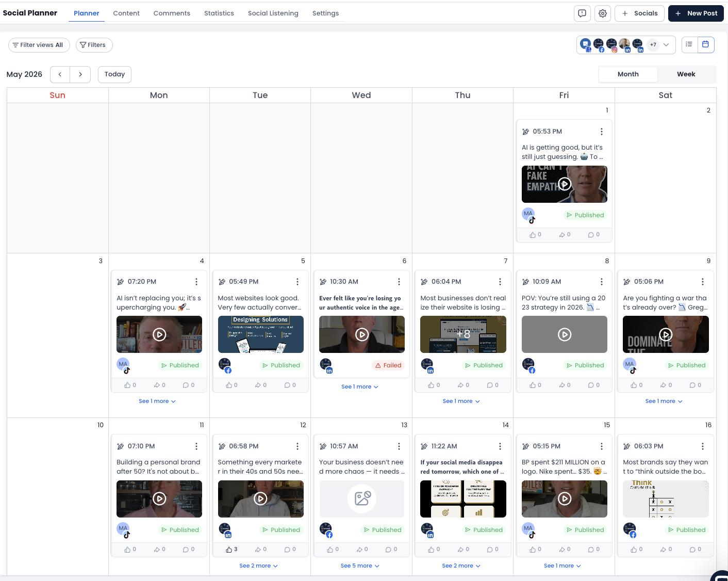
Task: Open the Settings tab
Action: click(x=326, y=13)
